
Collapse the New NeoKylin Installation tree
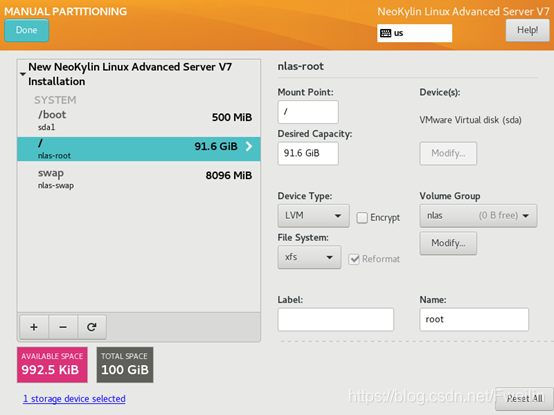pyautogui.click(x=23, y=74)
